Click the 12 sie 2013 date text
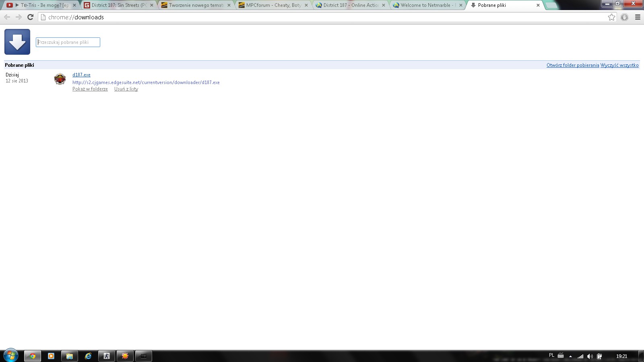The height and width of the screenshot is (362, 644). coord(17,81)
